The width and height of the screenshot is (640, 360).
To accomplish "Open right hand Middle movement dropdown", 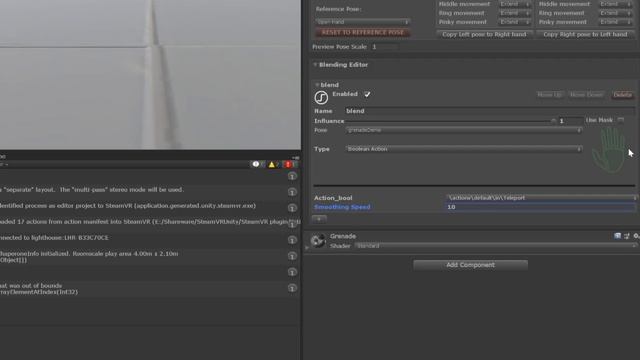I will 616,4.
